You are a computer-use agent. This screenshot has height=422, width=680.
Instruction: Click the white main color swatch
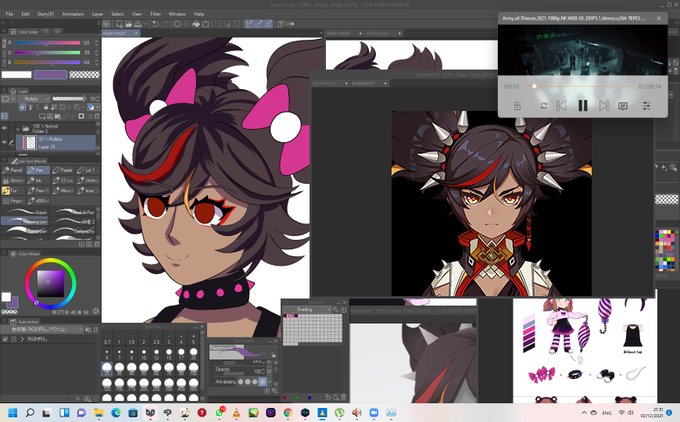(17, 75)
